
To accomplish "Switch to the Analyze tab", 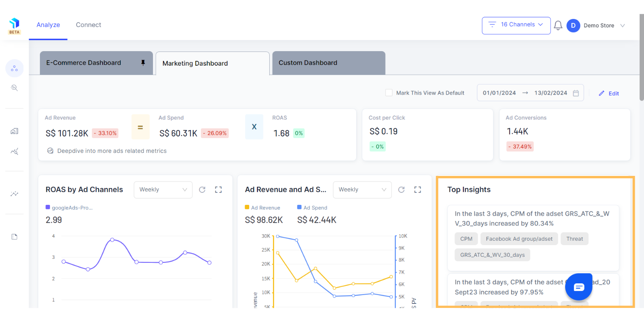I will (x=48, y=25).
